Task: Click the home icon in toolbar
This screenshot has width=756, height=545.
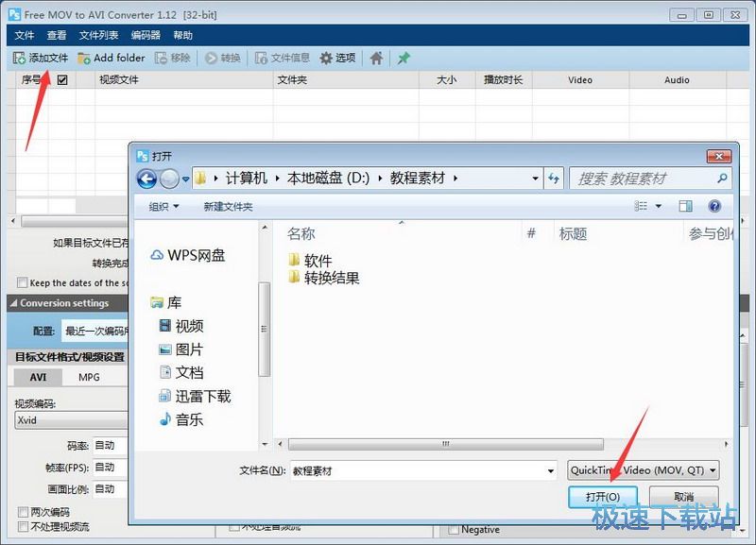Action: point(376,58)
